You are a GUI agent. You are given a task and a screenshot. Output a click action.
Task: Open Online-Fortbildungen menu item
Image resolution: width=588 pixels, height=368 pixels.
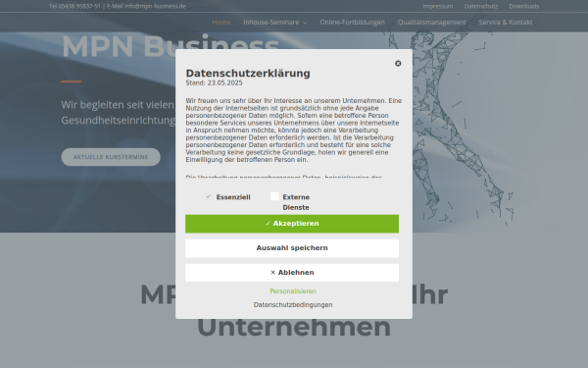point(352,23)
